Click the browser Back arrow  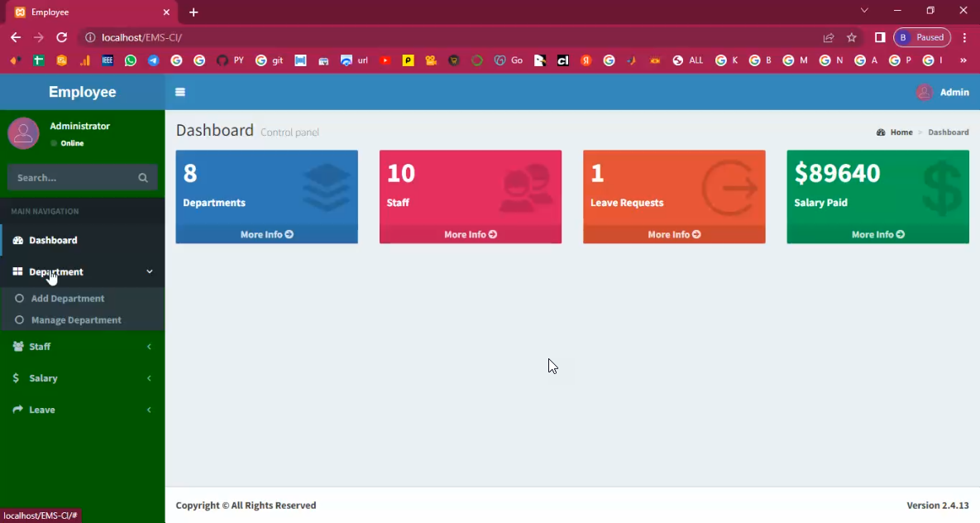pyautogui.click(x=16, y=37)
